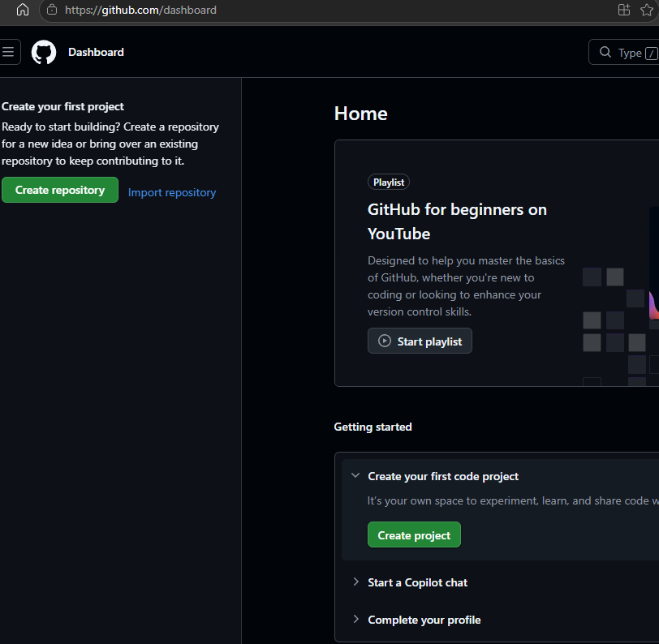The width and height of the screenshot is (659, 644).
Task: Click the Type to search field
Action: click(x=624, y=52)
